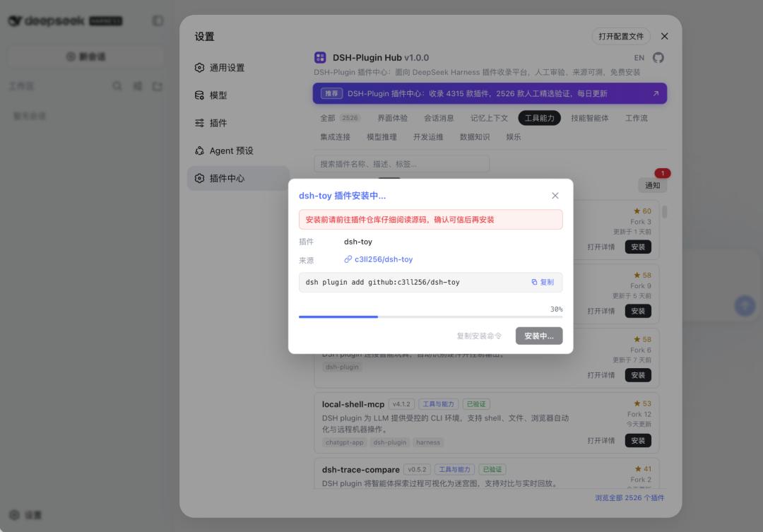Image resolution: width=763 pixels, height=532 pixels.
Task: Click the sidebar collapse icon
Action: coord(158,20)
